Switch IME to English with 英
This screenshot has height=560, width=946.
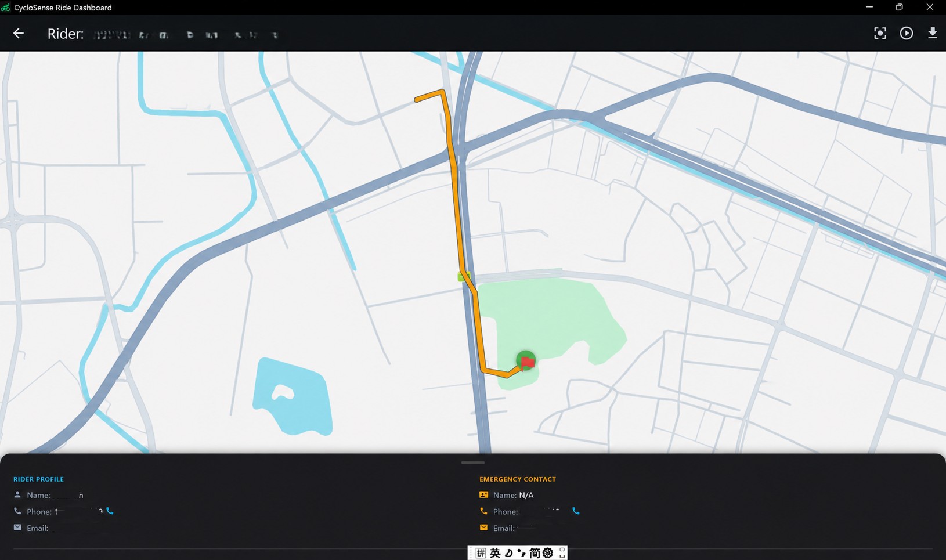(x=494, y=553)
